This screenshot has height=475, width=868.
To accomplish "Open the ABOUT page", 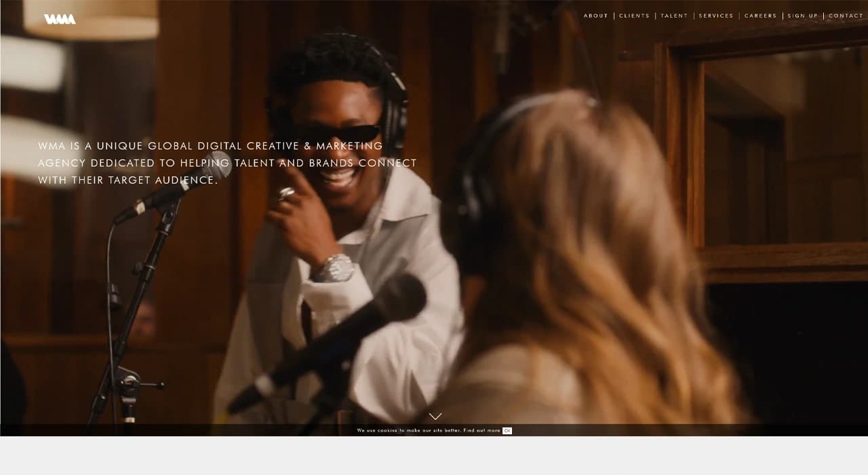I will point(596,16).
